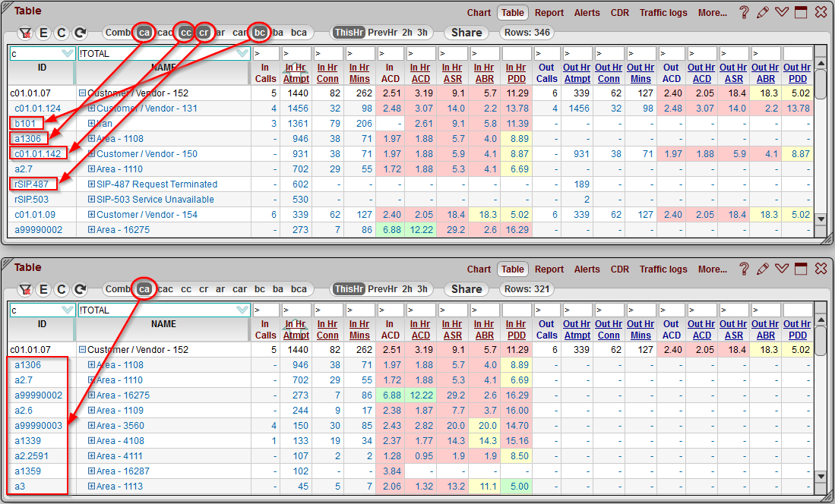Viewport: 835px width, 504px height.
Task: Switch to Chart tab in upper panel
Action: [x=479, y=13]
